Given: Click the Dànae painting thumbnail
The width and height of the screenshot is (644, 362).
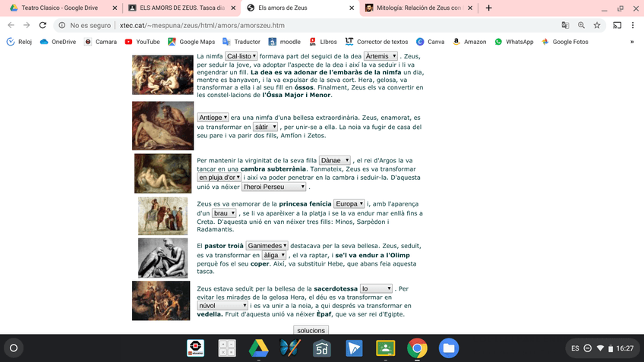Looking at the screenshot, I should [163, 173].
